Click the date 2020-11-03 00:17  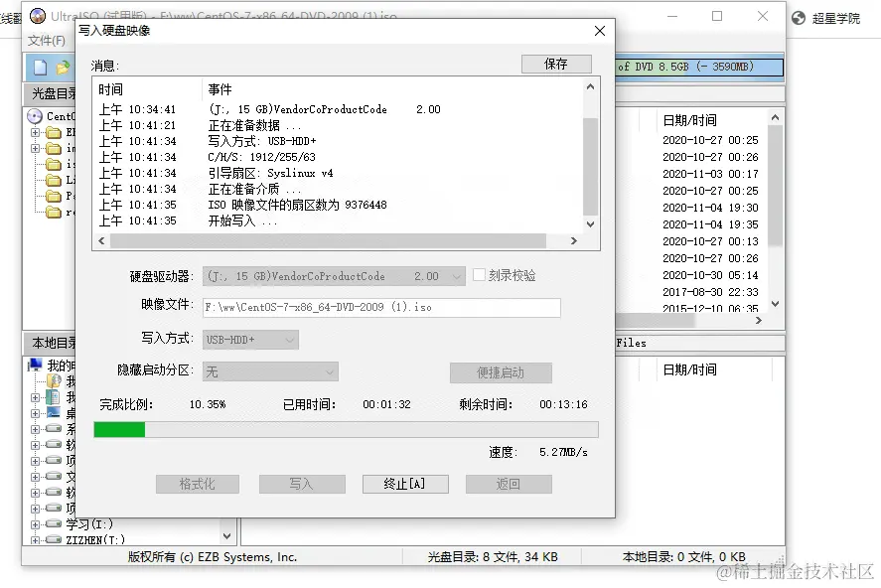click(710, 174)
